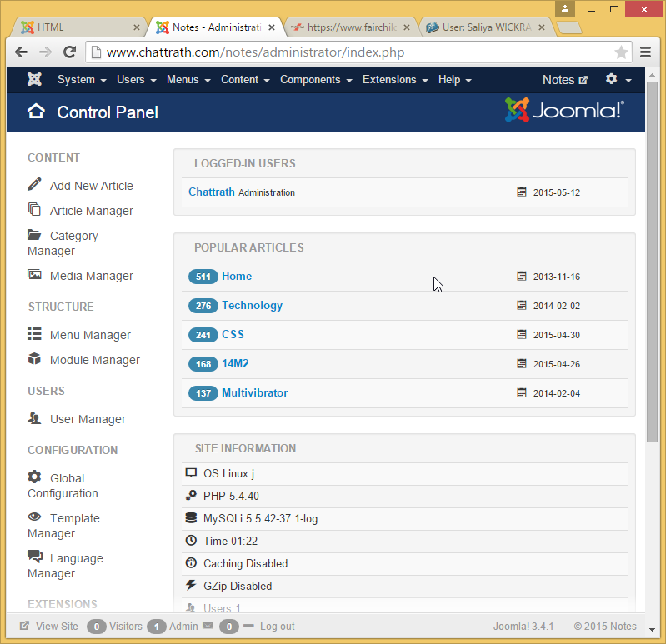This screenshot has height=644, width=666.
Task: Click the Module Manager cube icon
Action: (34, 360)
